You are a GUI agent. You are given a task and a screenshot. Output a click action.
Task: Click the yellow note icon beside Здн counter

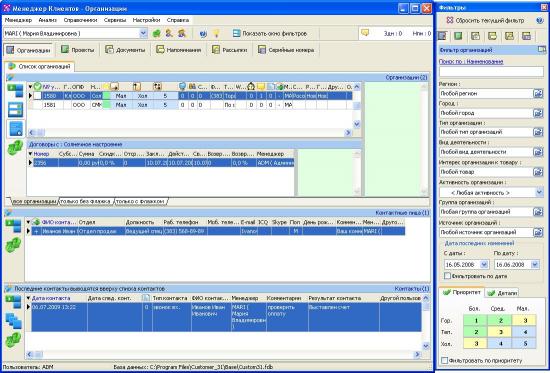click(x=365, y=33)
